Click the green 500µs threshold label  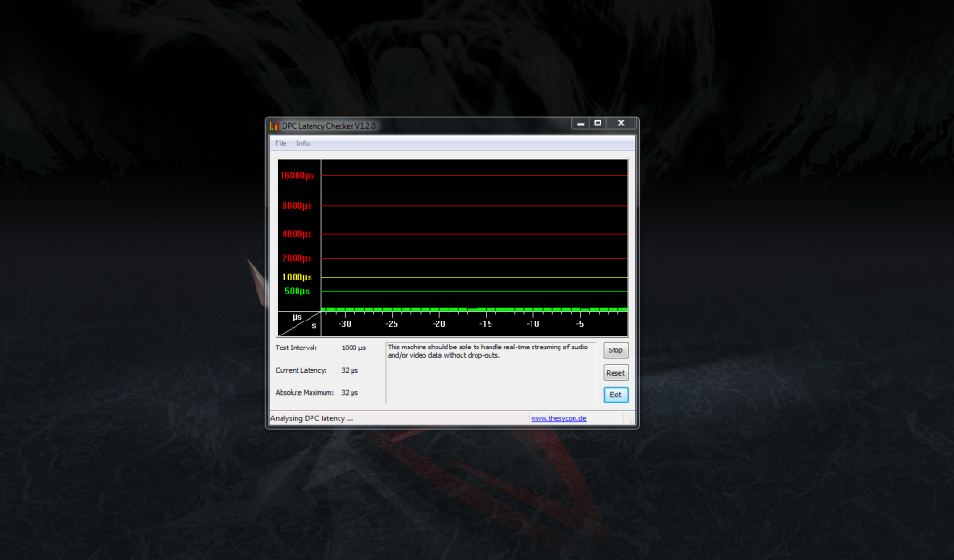point(297,291)
